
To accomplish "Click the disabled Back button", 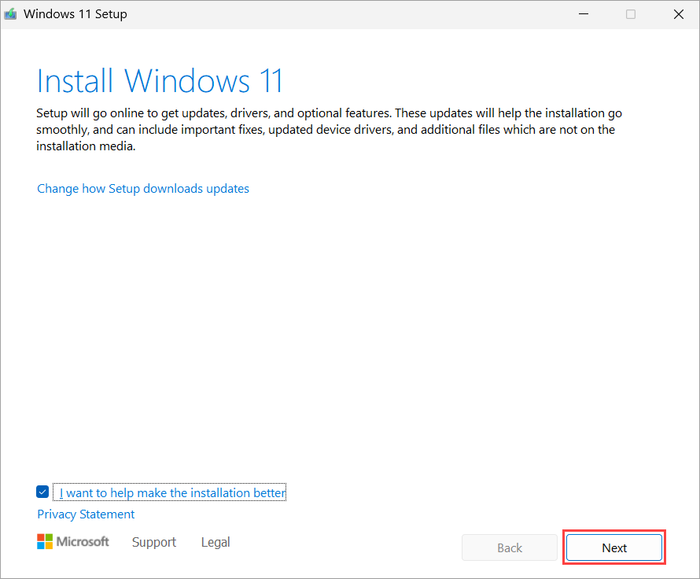I will (509, 547).
